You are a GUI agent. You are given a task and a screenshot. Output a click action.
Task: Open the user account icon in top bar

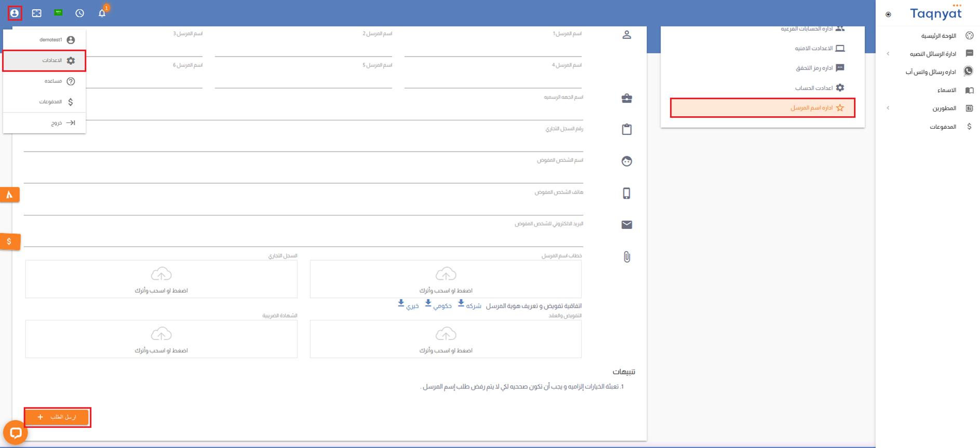click(15, 13)
